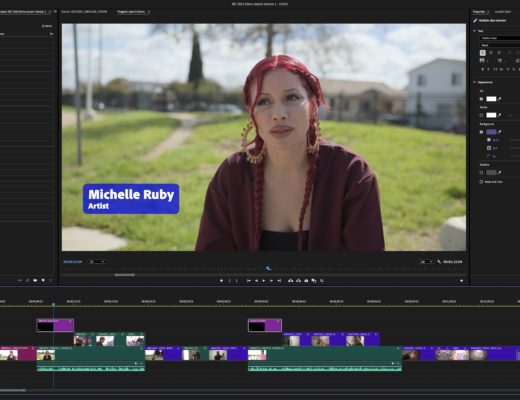
Task: Click the background opacity icon
Action: click(x=489, y=140)
